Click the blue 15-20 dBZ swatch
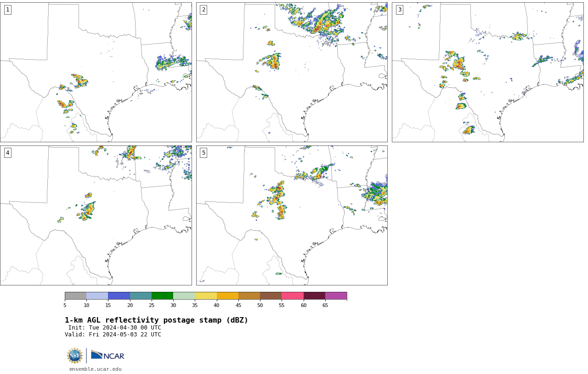The width and height of the screenshot is (588, 374). coord(119,296)
